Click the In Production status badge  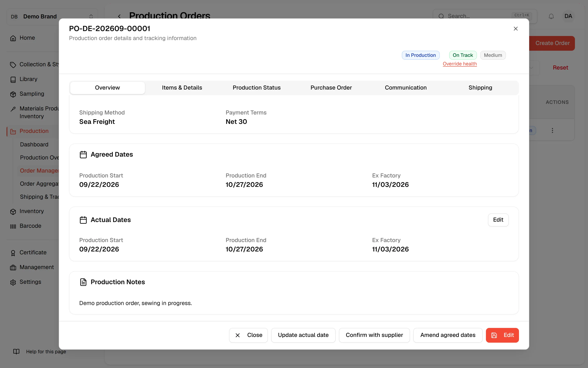(420, 55)
